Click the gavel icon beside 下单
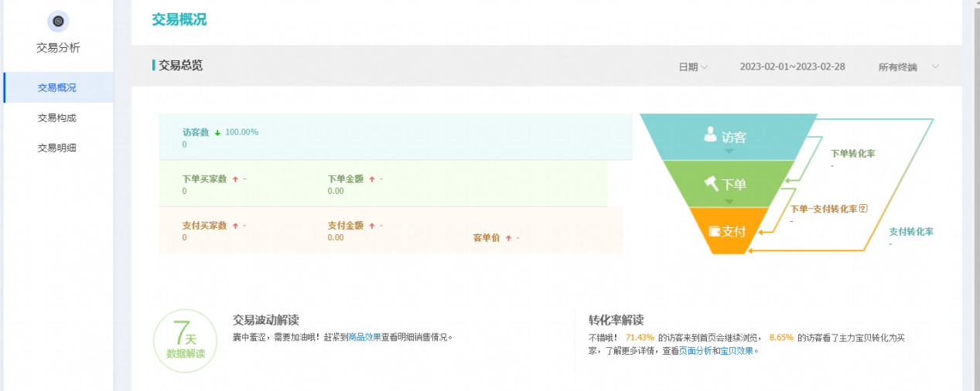Screen dimensions: 980x391 tap(711, 183)
